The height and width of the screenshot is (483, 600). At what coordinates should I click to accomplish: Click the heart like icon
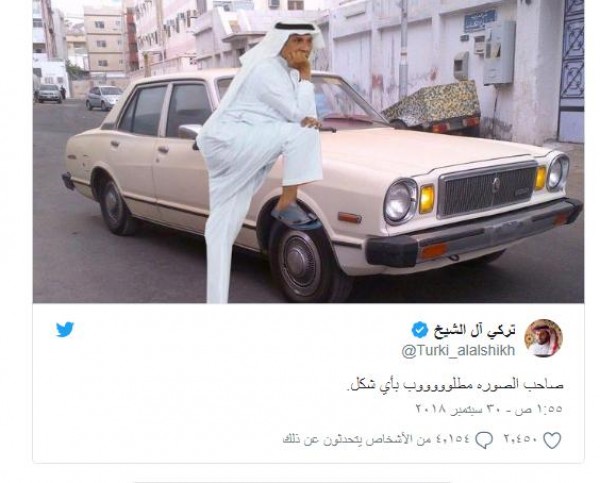coord(552,440)
